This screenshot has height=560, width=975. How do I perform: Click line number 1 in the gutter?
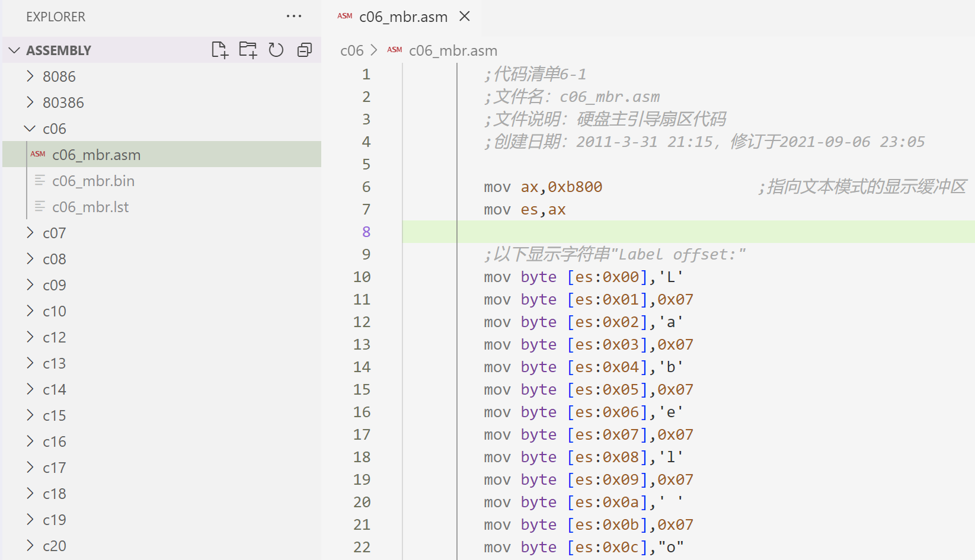(x=366, y=74)
